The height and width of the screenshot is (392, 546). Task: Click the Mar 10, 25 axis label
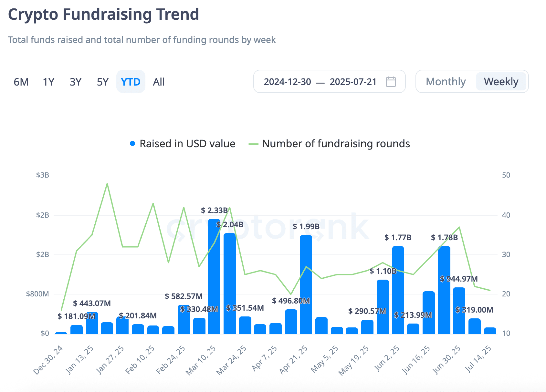pos(201,360)
